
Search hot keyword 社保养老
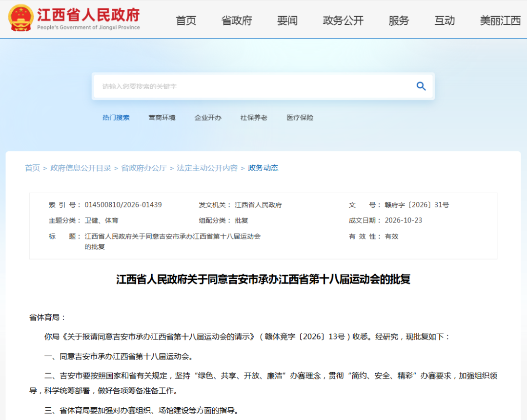coord(254,118)
